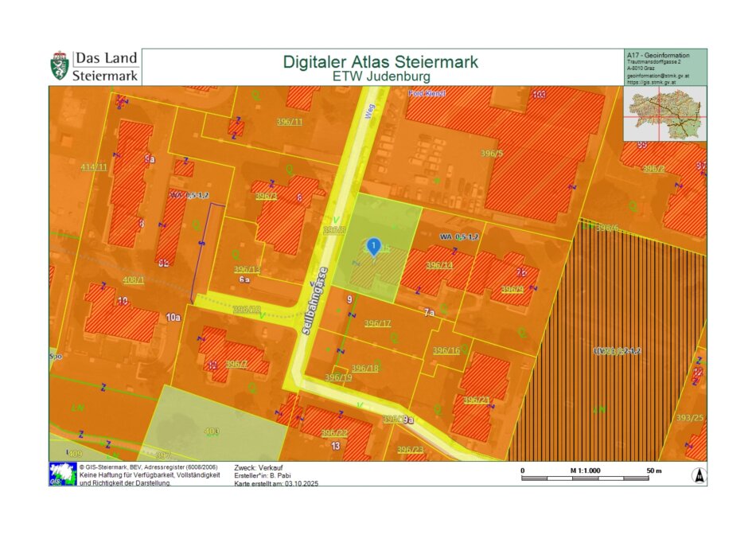Select parcel label 396/13
Viewport: 756px width, 535px height.
tap(247, 269)
